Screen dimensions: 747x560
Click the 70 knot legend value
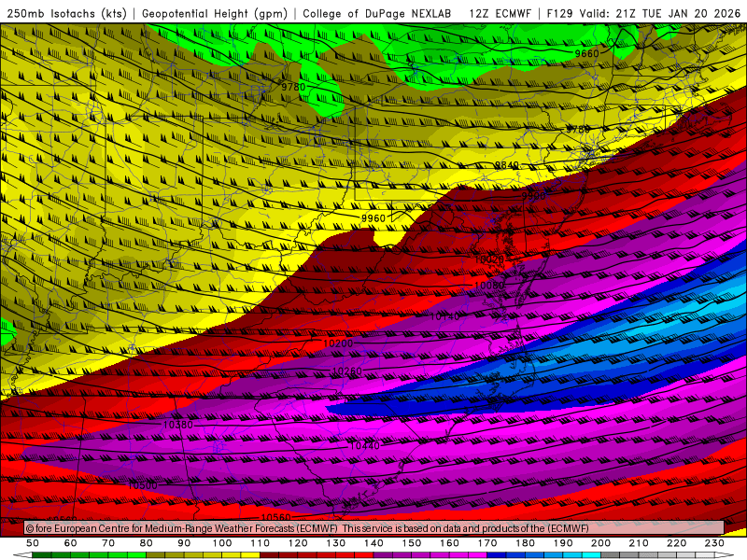tap(108, 543)
